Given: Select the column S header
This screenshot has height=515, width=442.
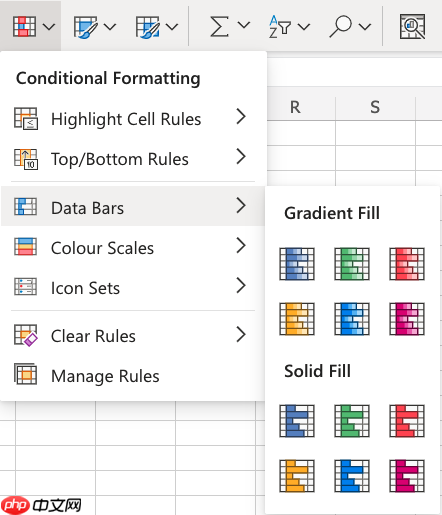Looking at the screenshot, I should coord(375,107).
